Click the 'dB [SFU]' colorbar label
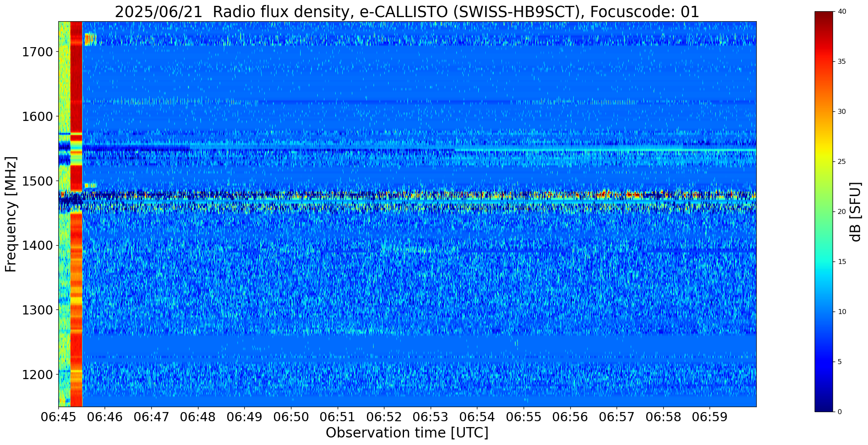868x445 pixels. click(x=855, y=212)
